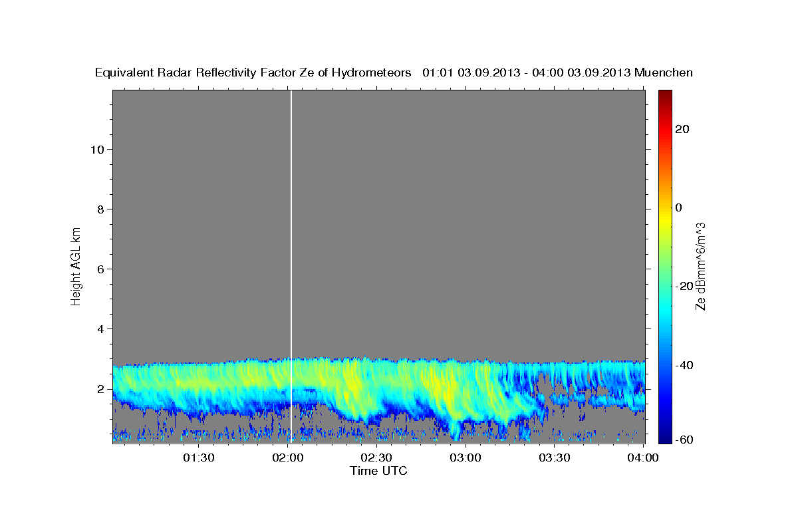
Task: Click the '04:00' time tick label
Action: pos(643,458)
